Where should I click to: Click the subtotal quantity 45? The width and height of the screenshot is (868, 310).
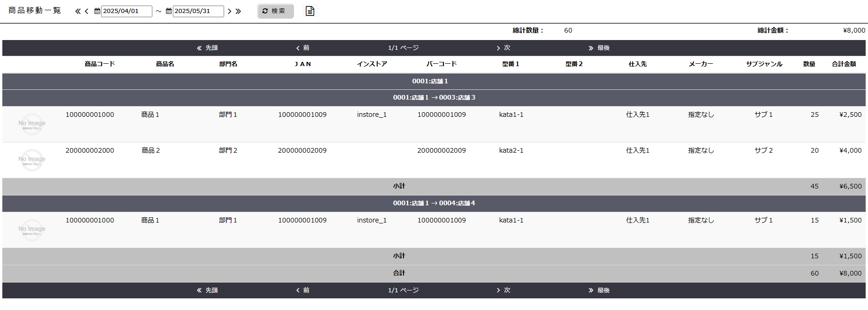pyautogui.click(x=814, y=186)
